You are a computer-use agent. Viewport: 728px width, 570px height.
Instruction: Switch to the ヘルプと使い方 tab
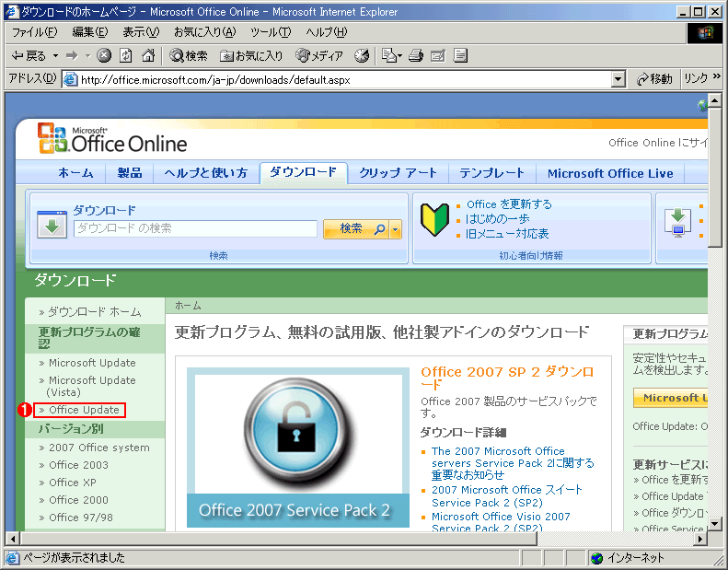(x=206, y=173)
